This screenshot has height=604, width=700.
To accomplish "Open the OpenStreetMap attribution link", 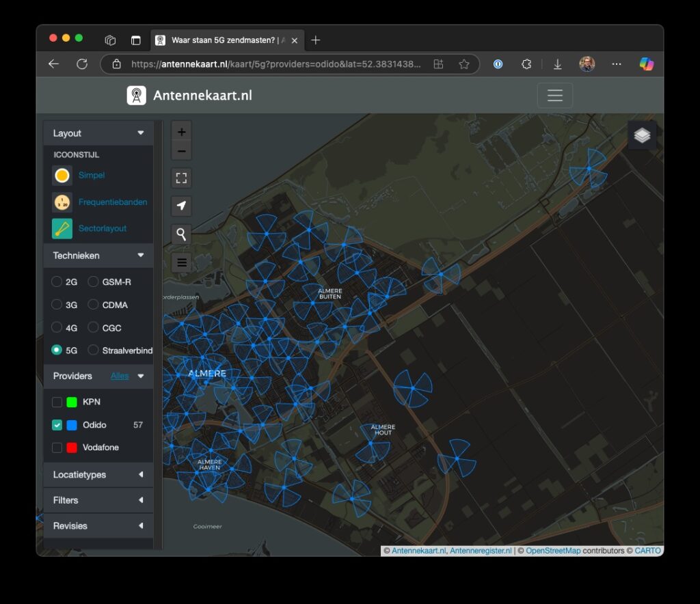I will 553,551.
